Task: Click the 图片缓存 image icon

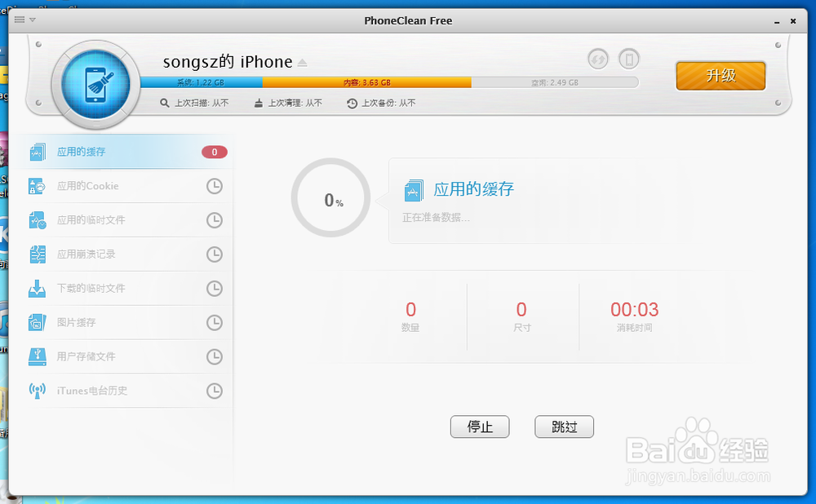Action: click(38, 322)
